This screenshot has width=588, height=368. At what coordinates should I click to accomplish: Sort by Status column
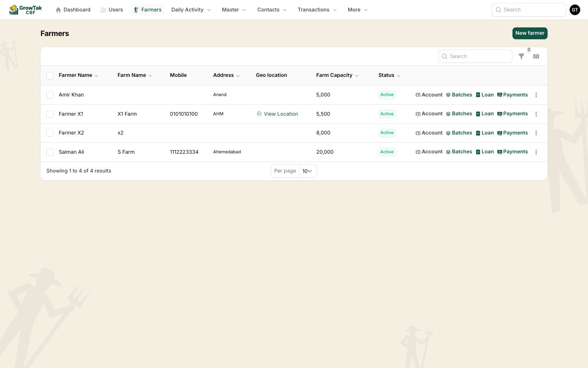tap(389, 75)
